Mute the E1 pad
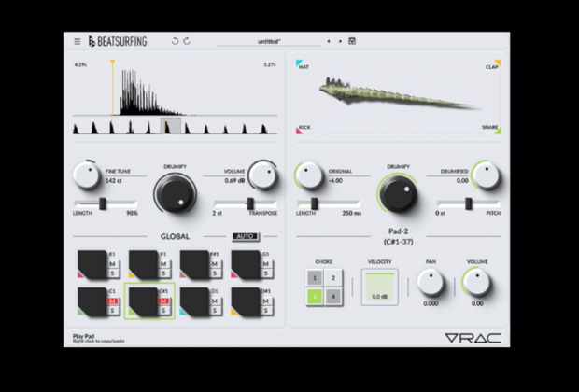The height and width of the screenshot is (392, 579). tap(113, 264)
